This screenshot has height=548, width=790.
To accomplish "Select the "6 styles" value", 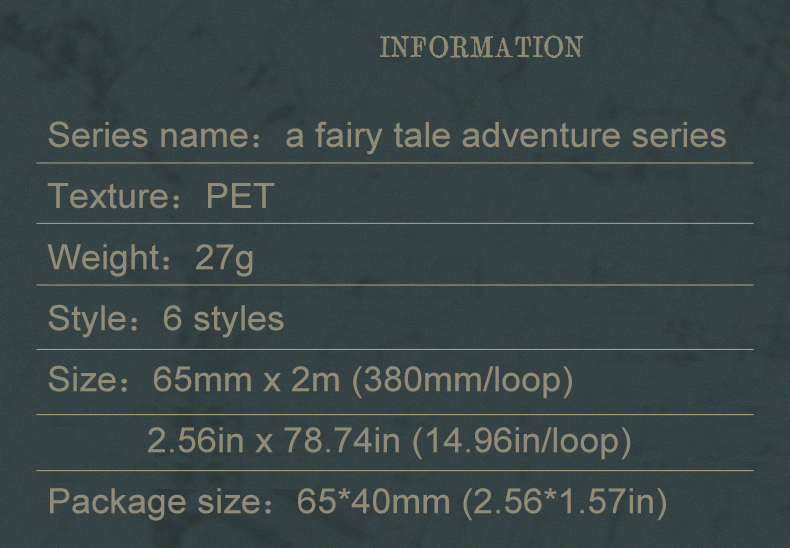I will [223, 319].
